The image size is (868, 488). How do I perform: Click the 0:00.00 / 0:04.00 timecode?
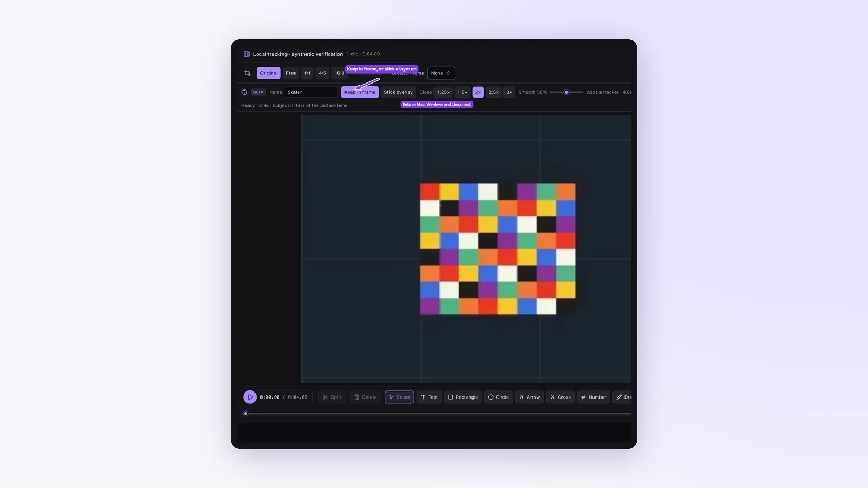(283, 397)
